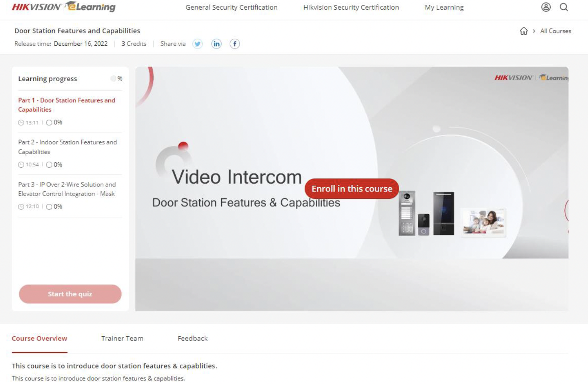This screenshot has width=588, height=384.
Task: Click the search magnifier icon
Action: click(564, 7)
